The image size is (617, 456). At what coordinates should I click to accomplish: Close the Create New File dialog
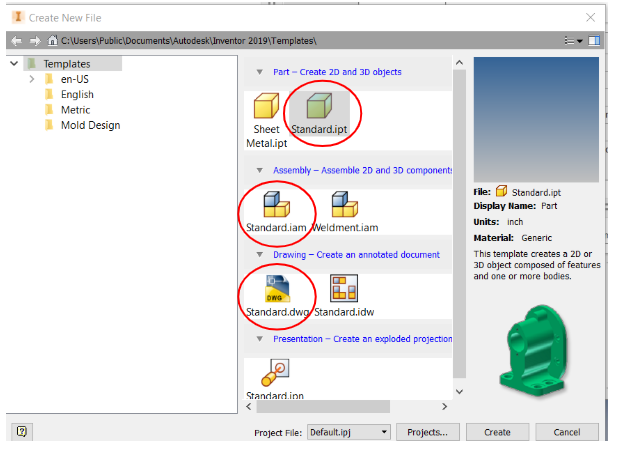(x=590, y=17)
